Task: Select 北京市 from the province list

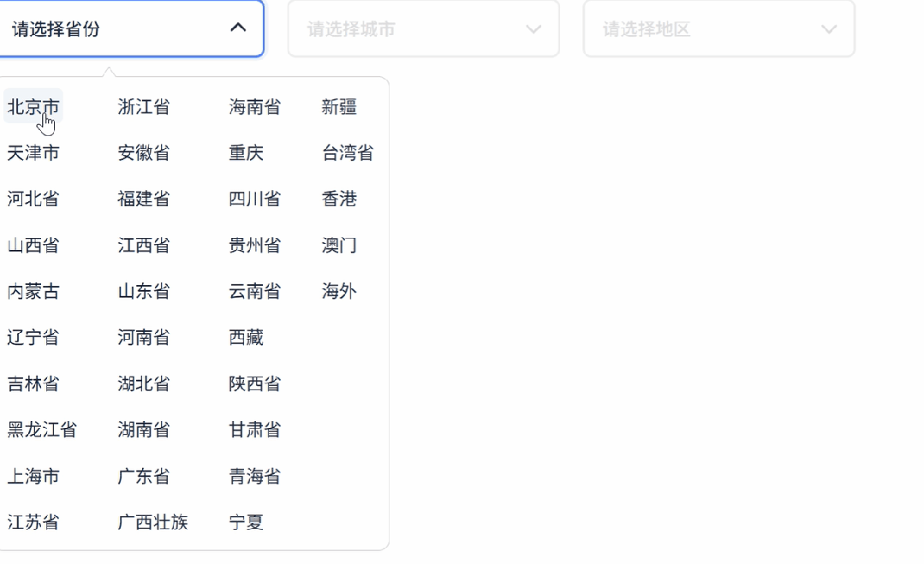Action: pyautogui.click(x=33, y=106)
